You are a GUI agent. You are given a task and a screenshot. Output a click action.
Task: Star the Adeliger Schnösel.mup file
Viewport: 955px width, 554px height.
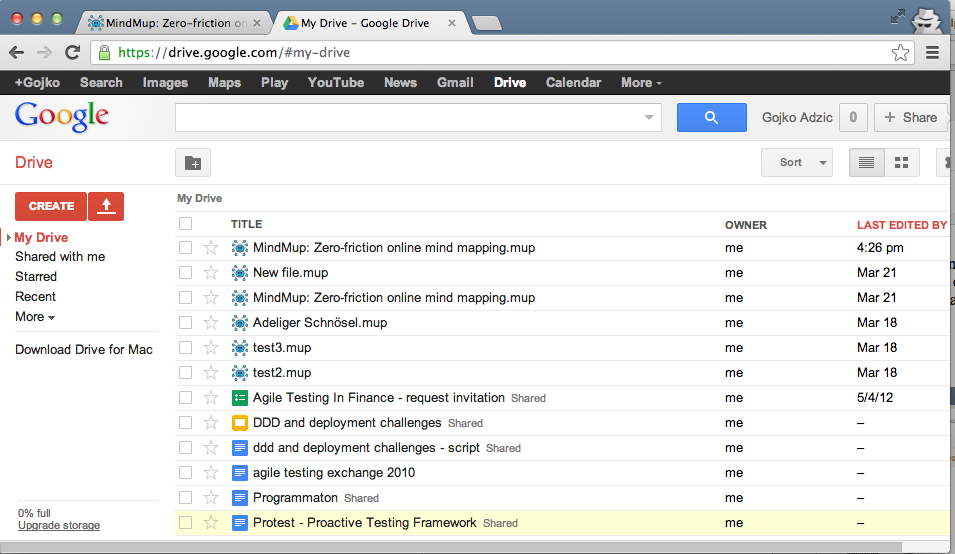[x=211, y=322]
